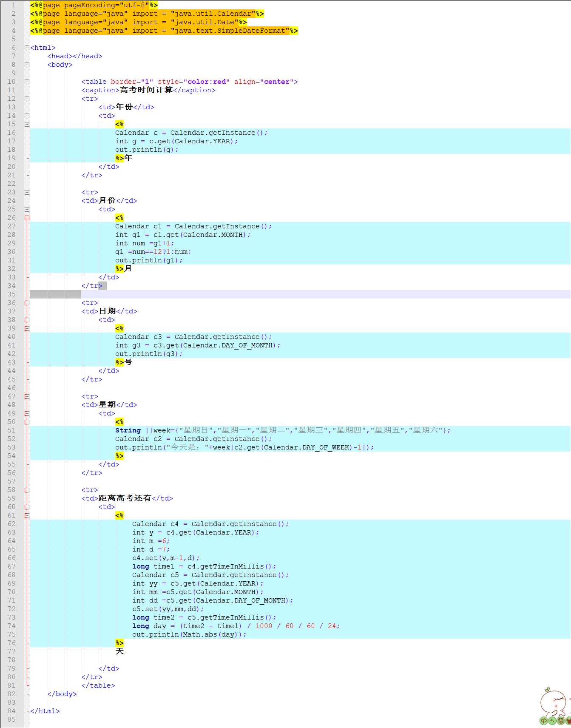Viewport: 571px width, 728px height.
Task: Click the g1 =num==12?1:num line
Action: click(x=153, y=252)
